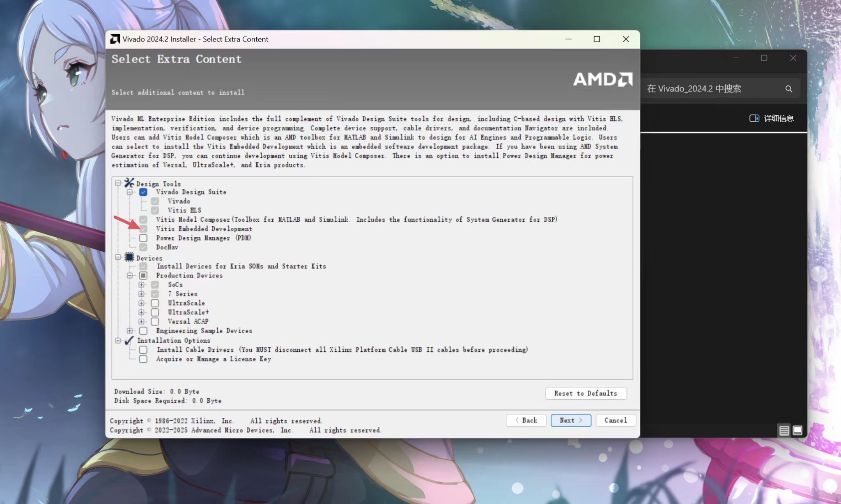Maximize the Vivado installer window

597,39
